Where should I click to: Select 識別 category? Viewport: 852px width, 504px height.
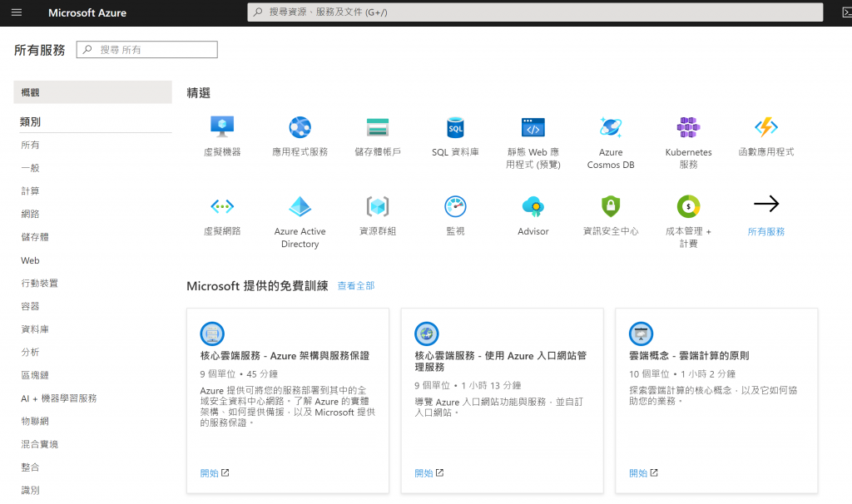click(x=30, y=490)
